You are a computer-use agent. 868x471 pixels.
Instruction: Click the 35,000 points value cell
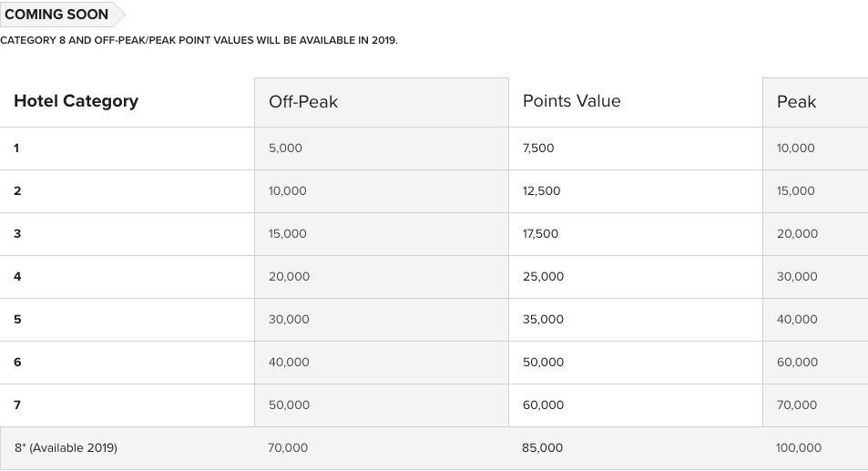click(x=543, y=320)
